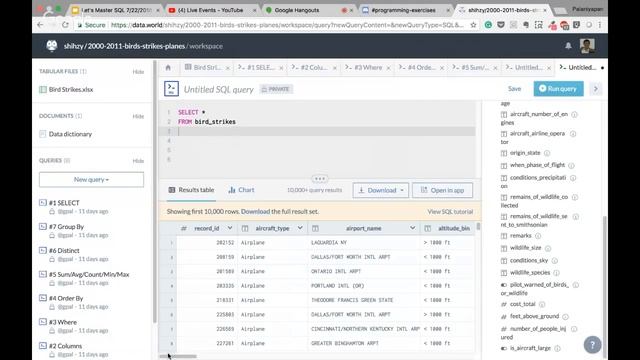Click the Run query button

click(x=558, y=89)
